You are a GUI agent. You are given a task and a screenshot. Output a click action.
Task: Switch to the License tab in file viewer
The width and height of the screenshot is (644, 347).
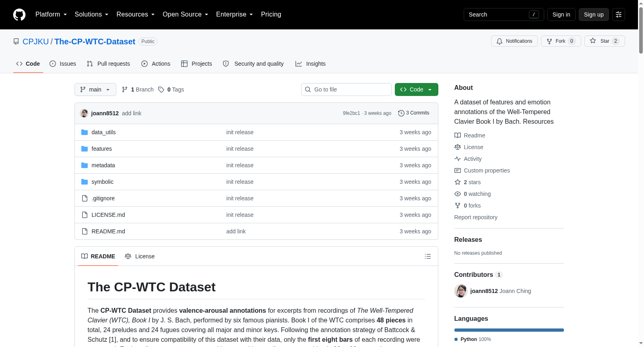[140, 256]
